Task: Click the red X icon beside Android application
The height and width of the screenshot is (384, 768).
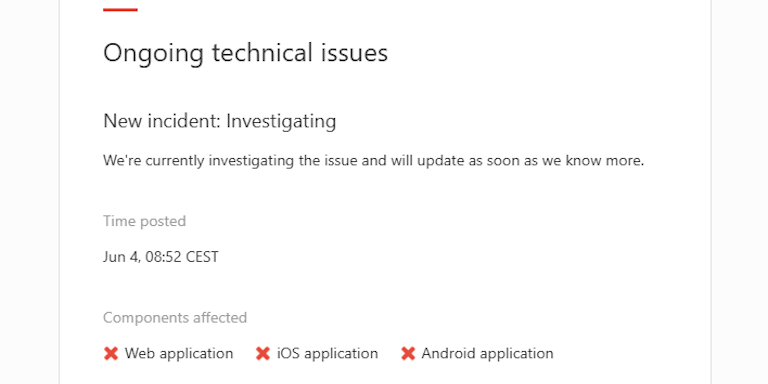Action: [x=408, y=353]
